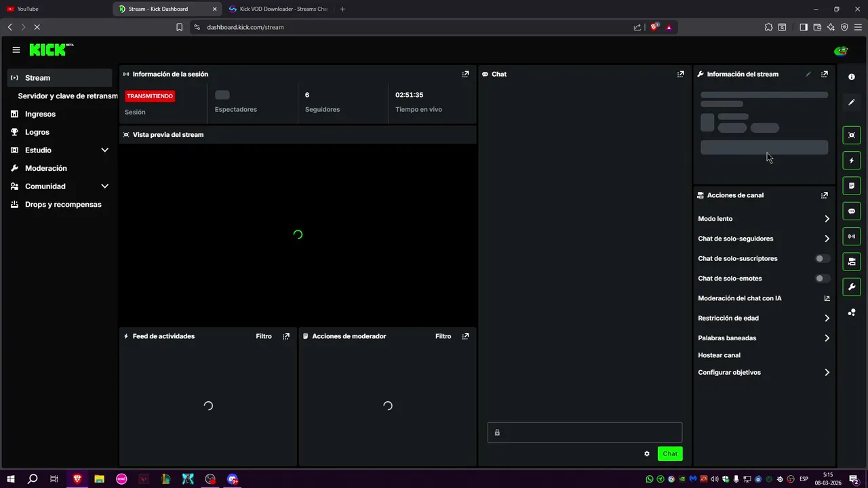Open Filtro in Feed de actividades
This screenshot has height=488, width=868.
264,336
